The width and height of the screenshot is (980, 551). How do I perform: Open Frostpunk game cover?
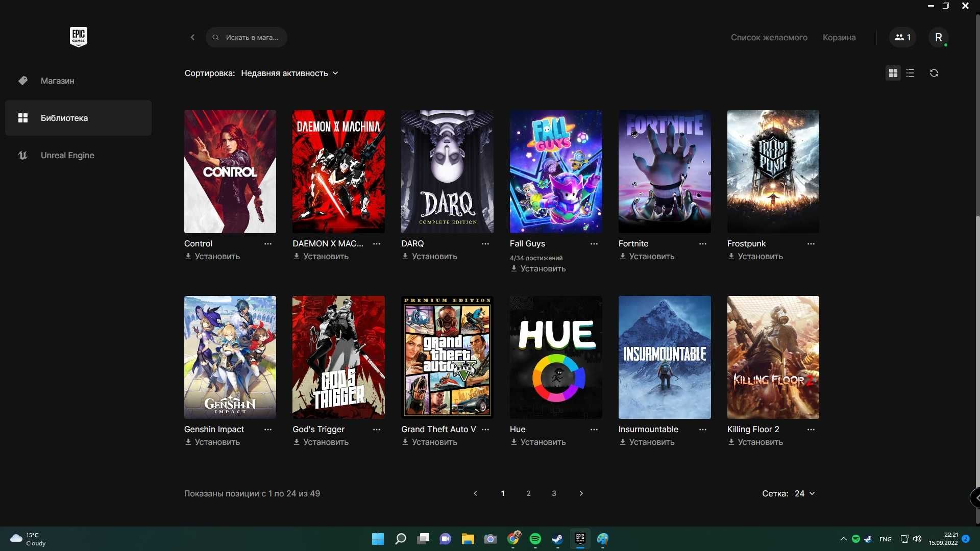(773, 171)
